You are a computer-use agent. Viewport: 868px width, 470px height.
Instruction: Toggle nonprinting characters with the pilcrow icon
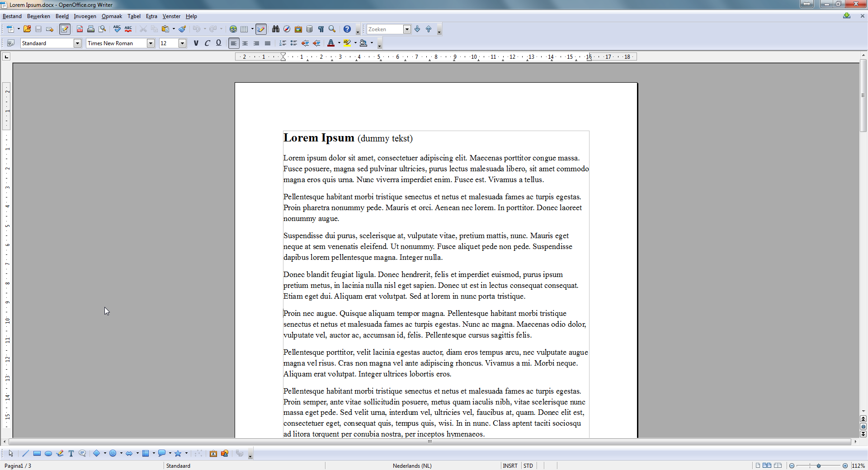click(x=321, y=29)
